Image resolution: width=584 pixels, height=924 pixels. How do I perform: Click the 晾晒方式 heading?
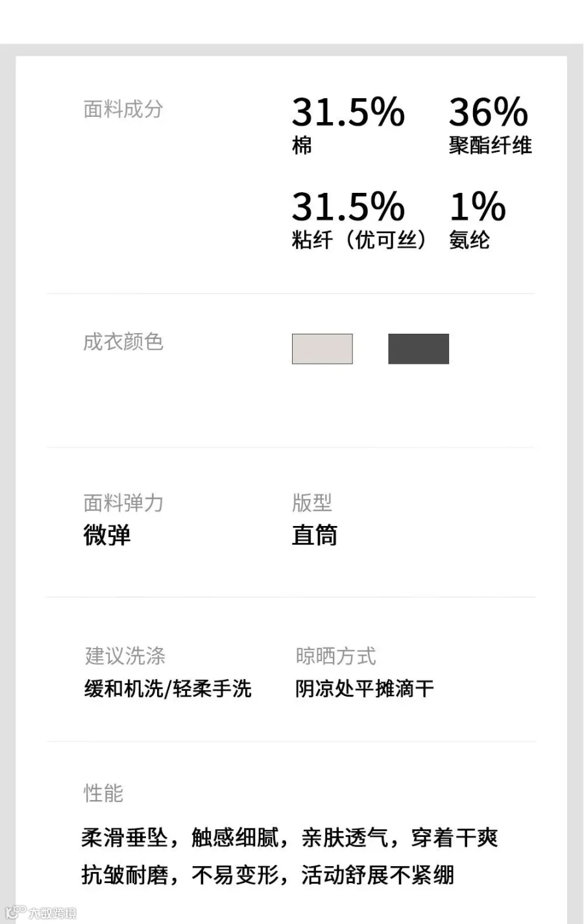pyautogui.click(x=335, y=656)
